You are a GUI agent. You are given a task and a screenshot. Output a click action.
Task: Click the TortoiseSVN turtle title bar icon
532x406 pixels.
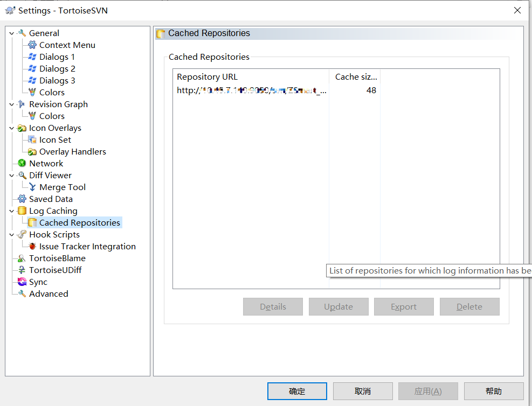[10, 11]
